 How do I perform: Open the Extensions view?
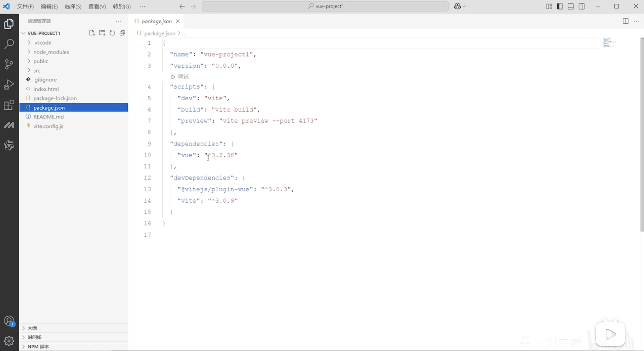(9, 105)
